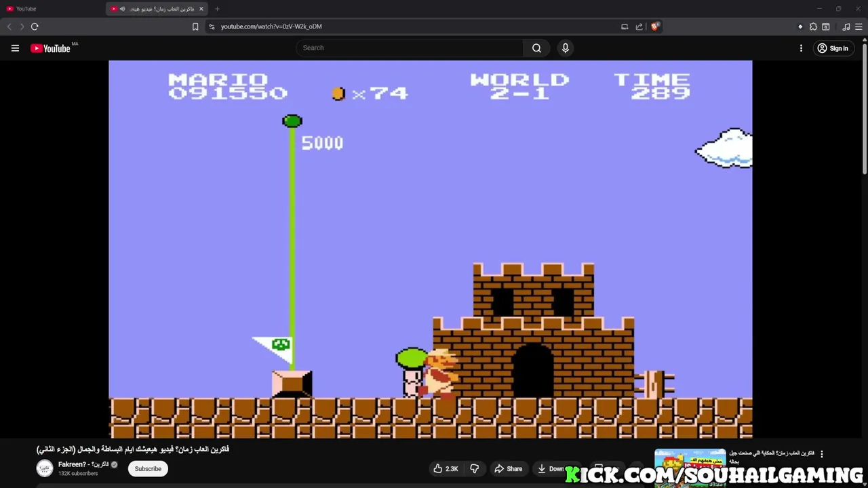Open the diamond-shaped toolbar icon

point(800,26)
